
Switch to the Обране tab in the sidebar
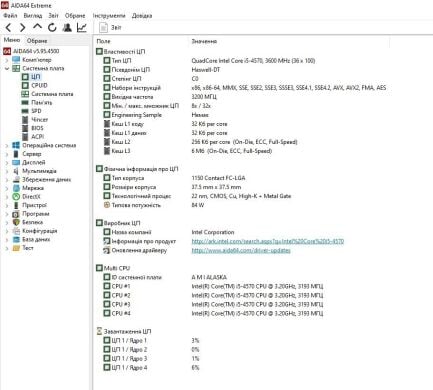[37, 41]
